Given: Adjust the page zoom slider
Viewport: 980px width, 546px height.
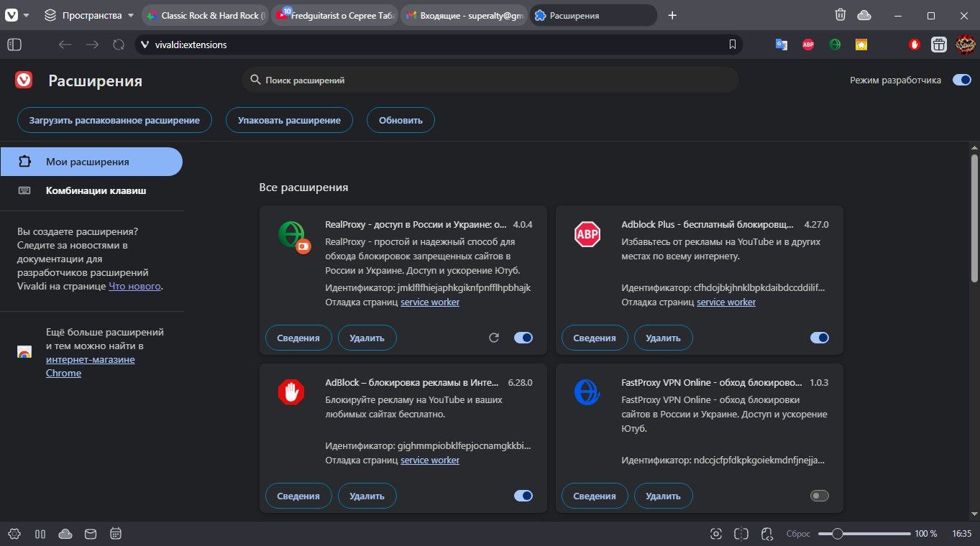Looking at the screenshot, I should tap(837, 534).
